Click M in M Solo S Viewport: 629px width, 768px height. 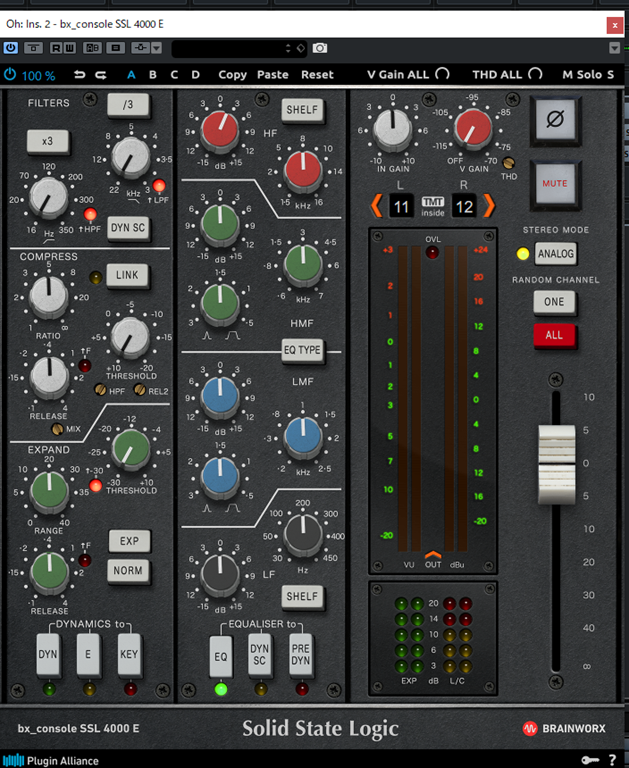point(567,75)
